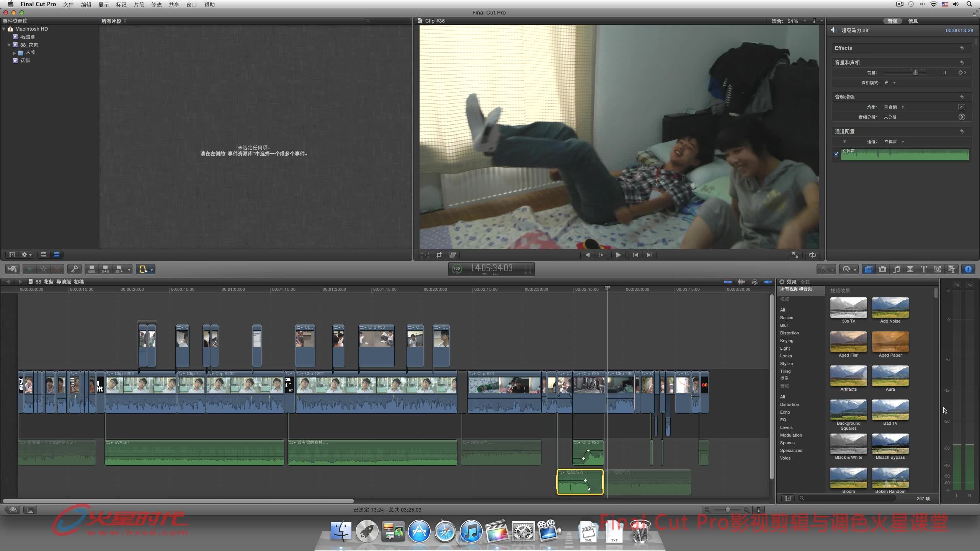Toggle solo selected clips button
This screenshot has height=551, width=980.
pyautogui.click(x=755, y=282)
